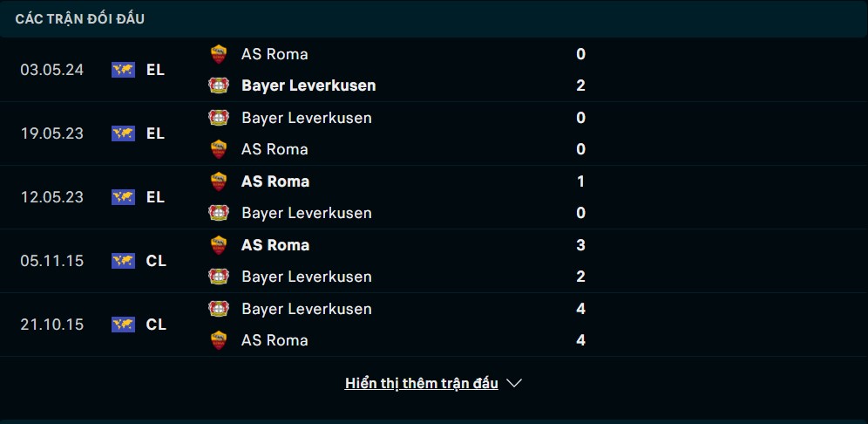Open the CL label for the 21.10.15 match

pos(156,325)
